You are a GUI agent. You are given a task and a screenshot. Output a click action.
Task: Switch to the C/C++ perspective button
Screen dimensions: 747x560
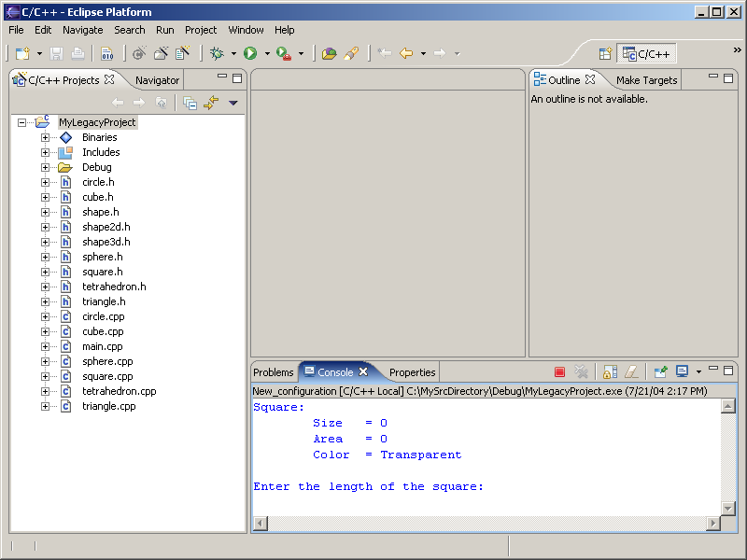pos(647,54)
